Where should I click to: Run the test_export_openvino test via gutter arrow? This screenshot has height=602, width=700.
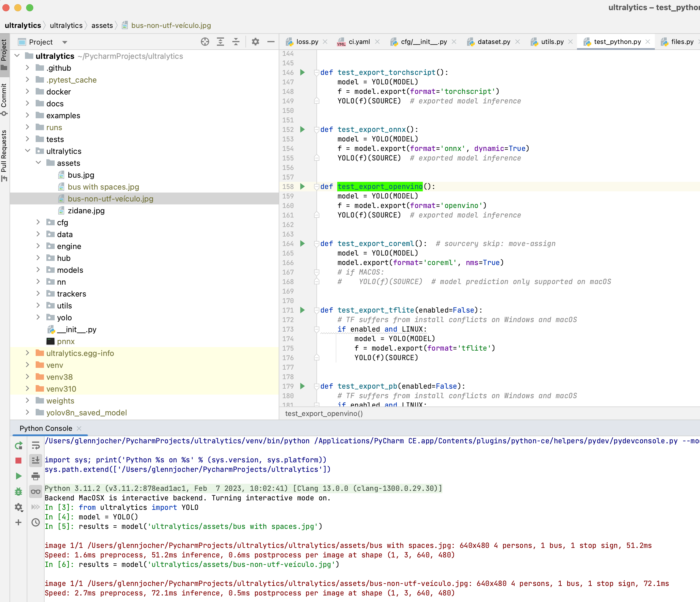pyautogui.click(x=302, y=187)
